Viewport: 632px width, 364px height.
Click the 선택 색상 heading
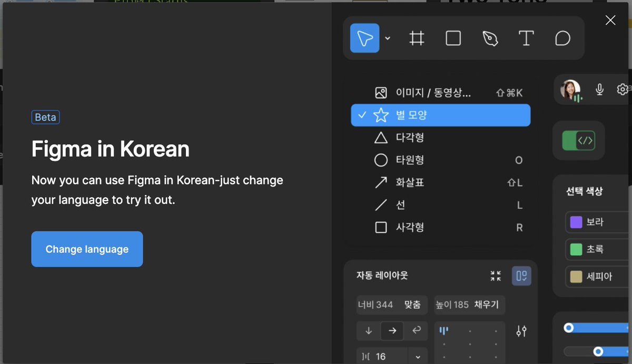pos(584,191)
